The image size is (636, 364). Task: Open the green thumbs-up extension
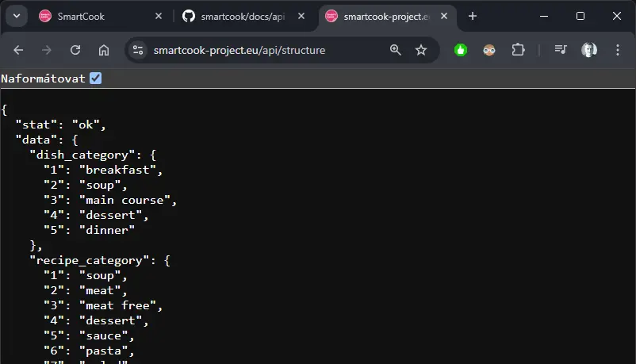tap(461, 50)
